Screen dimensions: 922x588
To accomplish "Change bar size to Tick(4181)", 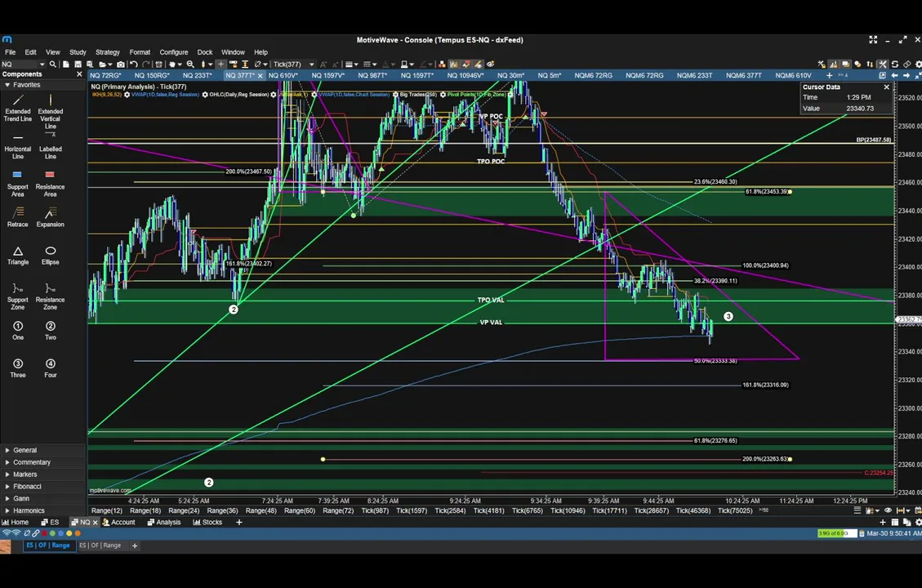I will coord(488,510).
